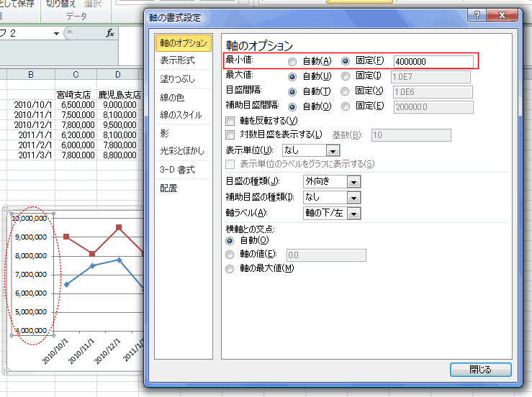Click the 最大値 value field 1.0E7
The width and height of the screenshot is (532, 397).
pyautogui.click(x=430, y=77)
